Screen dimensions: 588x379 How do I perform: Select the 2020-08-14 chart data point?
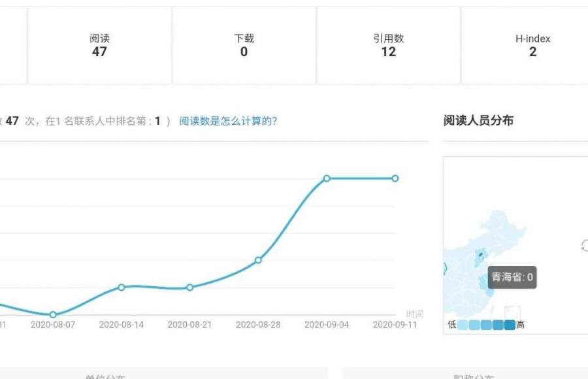tap(121, 288)
